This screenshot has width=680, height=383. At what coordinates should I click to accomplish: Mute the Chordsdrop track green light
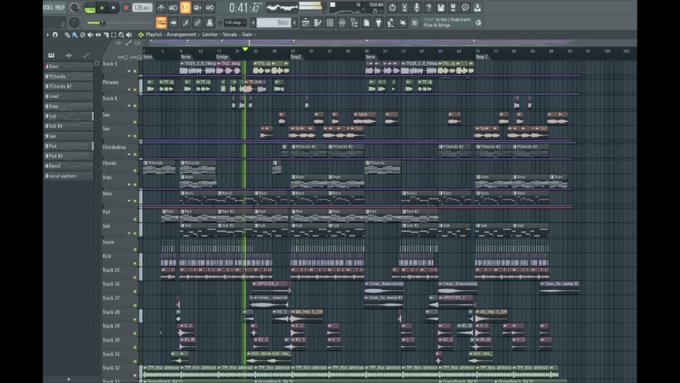(135, 154)
